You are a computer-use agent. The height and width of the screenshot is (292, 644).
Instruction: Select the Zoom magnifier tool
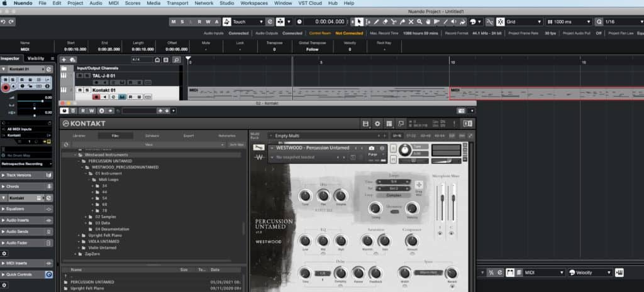pyautogui.click(x=419, y=22)
